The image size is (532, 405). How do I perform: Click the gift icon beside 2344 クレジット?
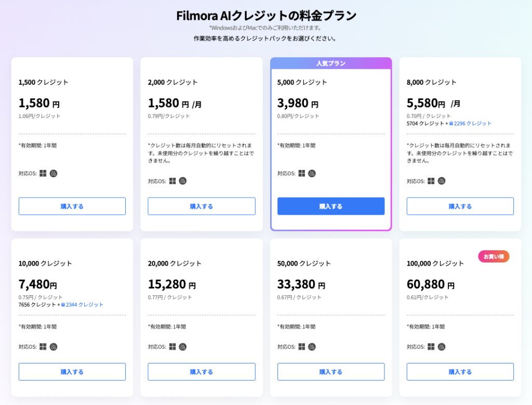[x=63, y=305]
